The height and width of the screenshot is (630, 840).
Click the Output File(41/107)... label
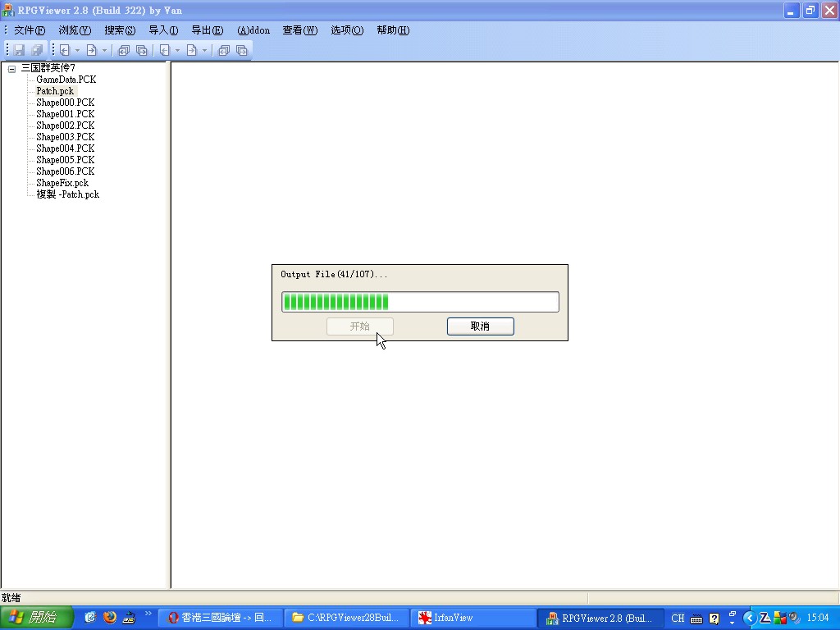(x=334, y=274)
